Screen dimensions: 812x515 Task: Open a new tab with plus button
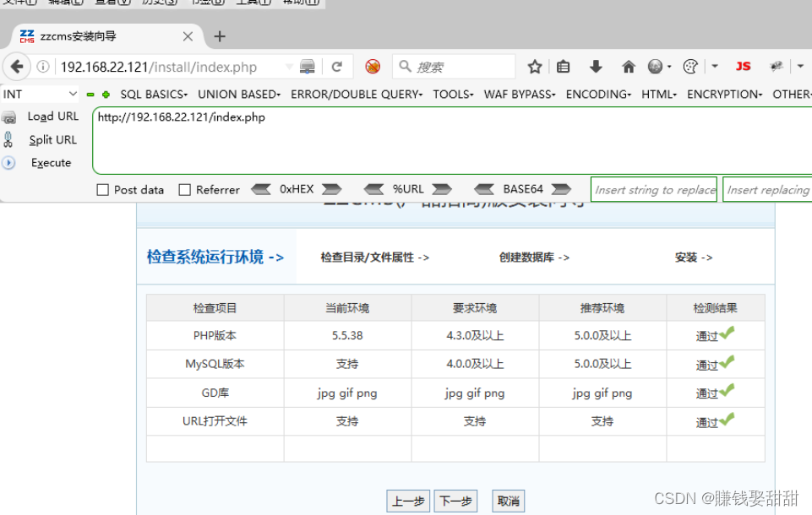220,36
